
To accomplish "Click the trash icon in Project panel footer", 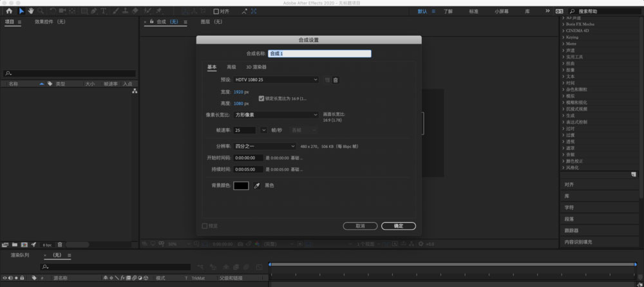I will click(60, 245).
